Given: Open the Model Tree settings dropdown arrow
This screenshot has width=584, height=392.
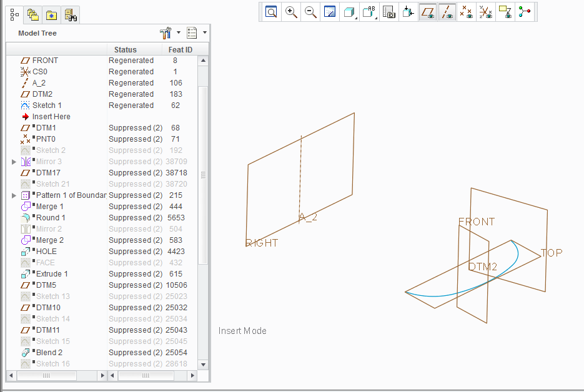Looking at the screenshot, I should [x=179, y=32].
